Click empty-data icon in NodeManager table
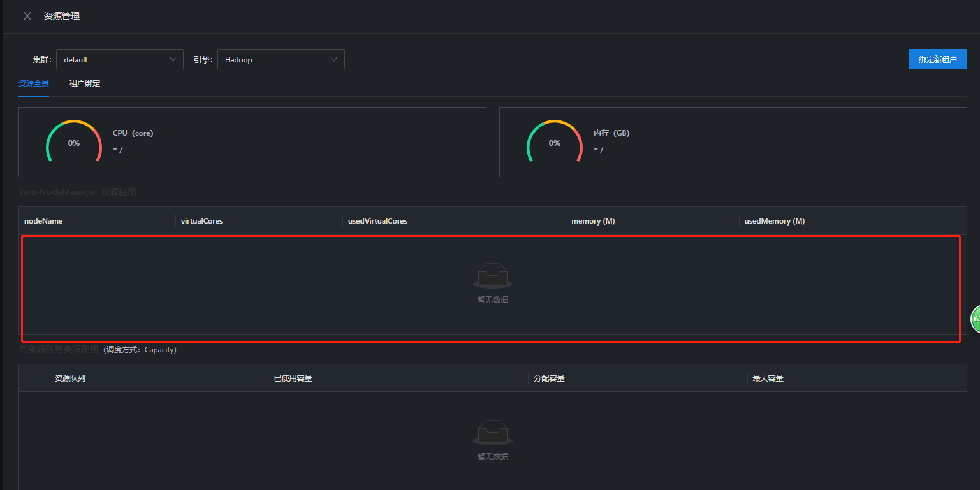 point(493,276)
